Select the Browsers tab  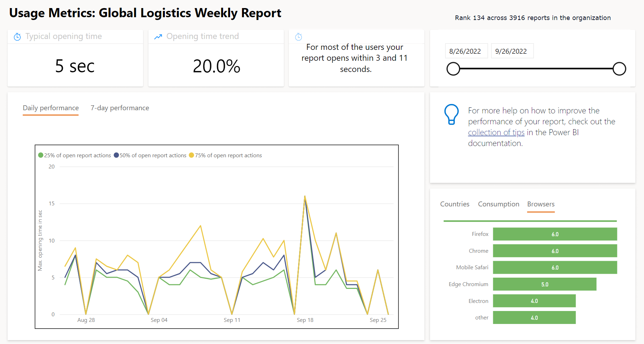(x=541, y=204)
